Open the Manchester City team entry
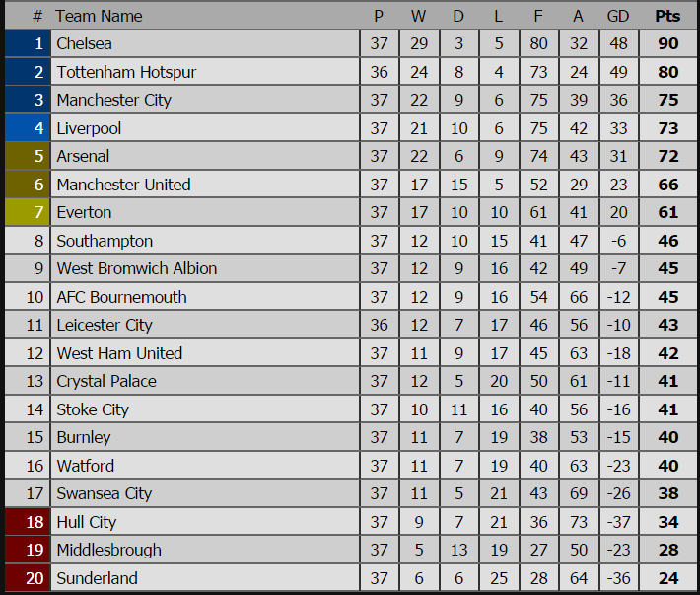 [x=114, y=100]
